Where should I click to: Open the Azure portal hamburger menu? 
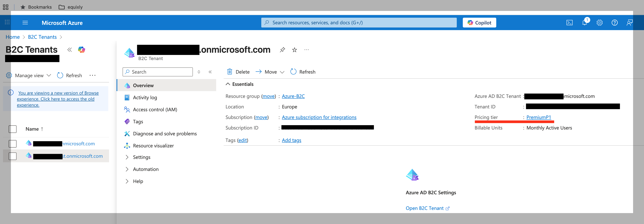point(25,23)
